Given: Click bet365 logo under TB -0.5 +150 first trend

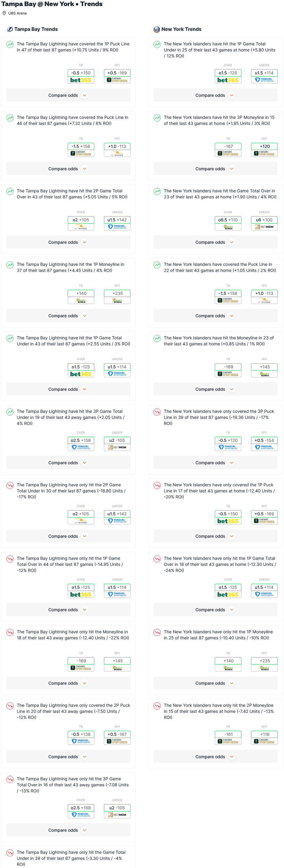Looking at the screenshot, I should 81,80.
